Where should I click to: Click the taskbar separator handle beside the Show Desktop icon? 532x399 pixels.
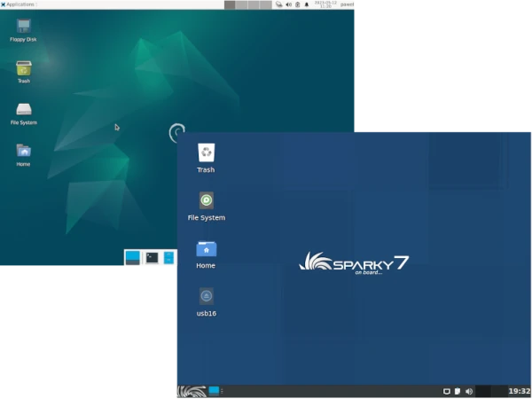[x=222, y=392]
